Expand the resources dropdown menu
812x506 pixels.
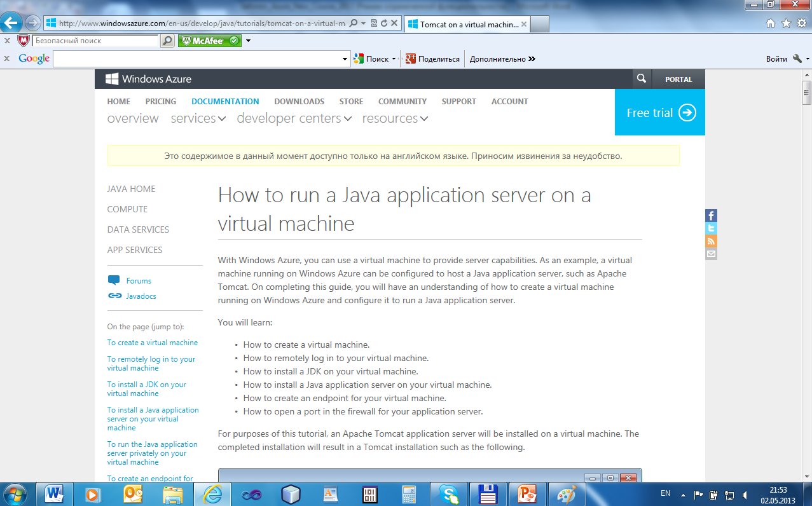(395, 118)
